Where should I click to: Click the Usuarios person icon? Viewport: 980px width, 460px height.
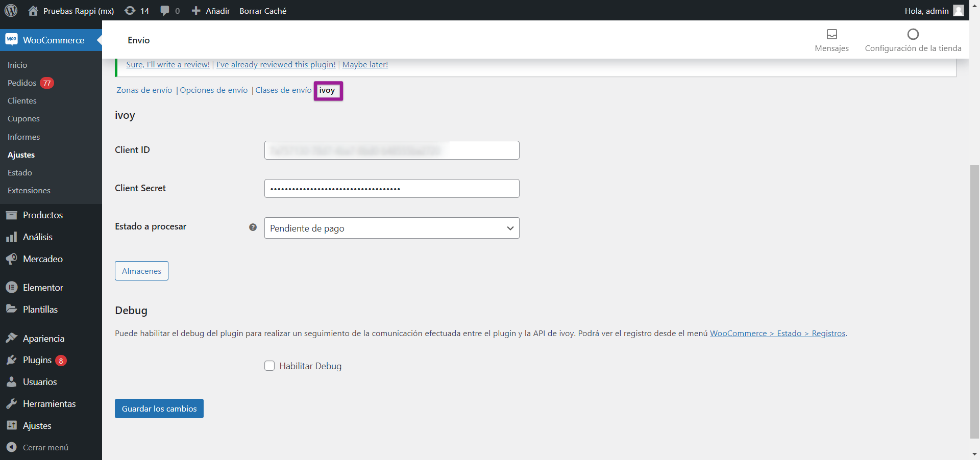click(x=12, y=382)
